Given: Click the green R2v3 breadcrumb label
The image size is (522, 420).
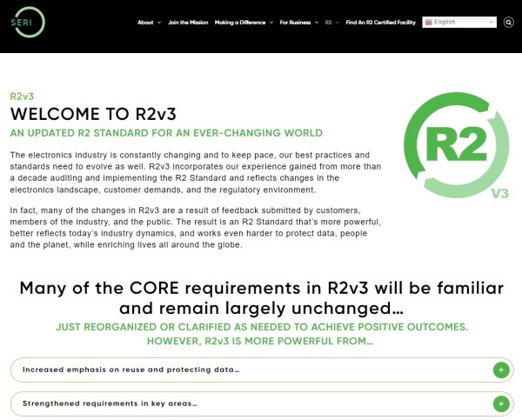Looking at the screenshot, I should click(x=22, y=97).
